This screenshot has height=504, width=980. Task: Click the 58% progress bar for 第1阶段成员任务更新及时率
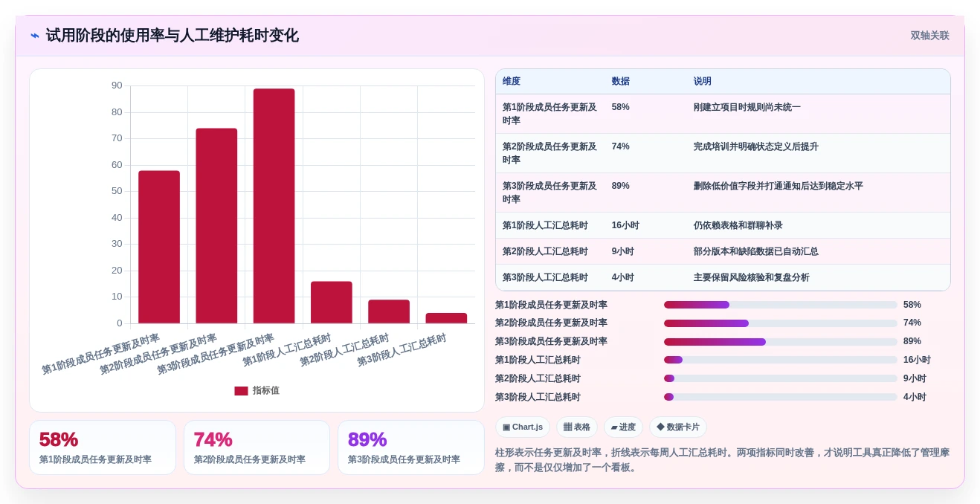pyautogui.click(x=781, y=305)
